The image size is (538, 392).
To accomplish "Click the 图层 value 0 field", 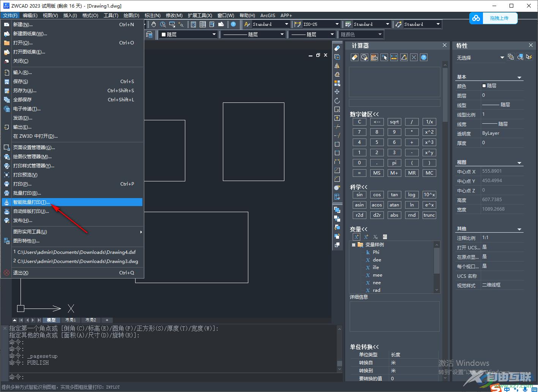I will point(502,95).
